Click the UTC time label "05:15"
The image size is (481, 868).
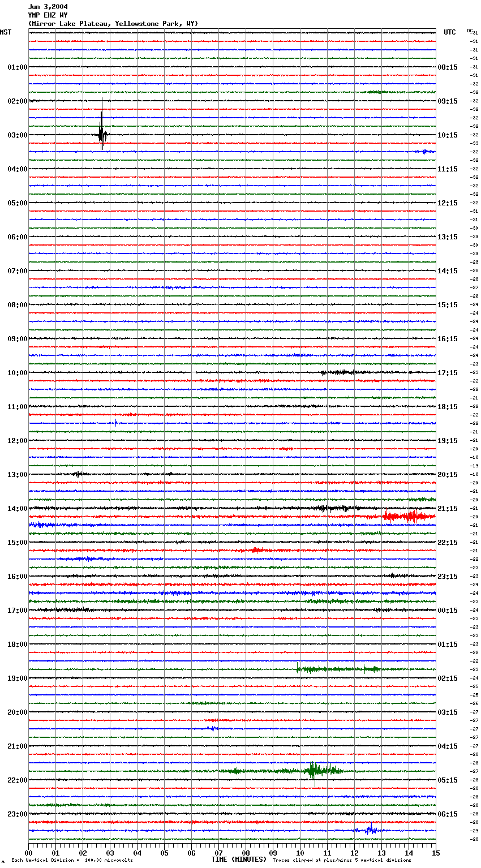448,780
